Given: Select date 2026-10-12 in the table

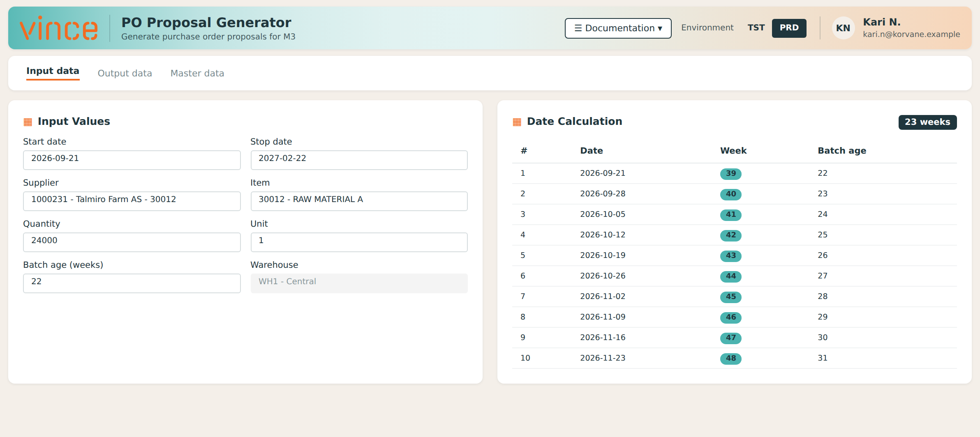Looking at the screenshot, I should pos(603,235).
